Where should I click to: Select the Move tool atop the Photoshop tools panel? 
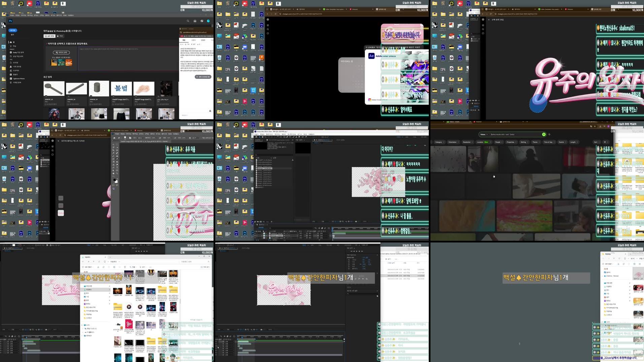click(113, 144)
